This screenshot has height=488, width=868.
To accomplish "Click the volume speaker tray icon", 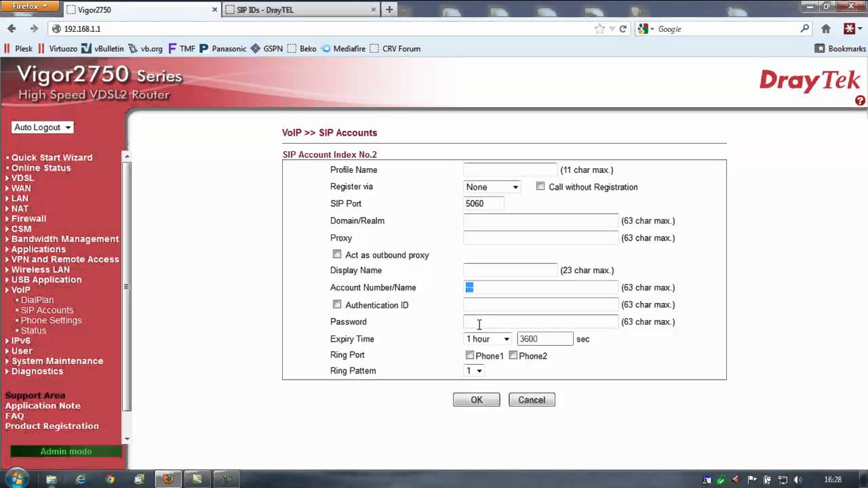I will [x=797, y=479].
